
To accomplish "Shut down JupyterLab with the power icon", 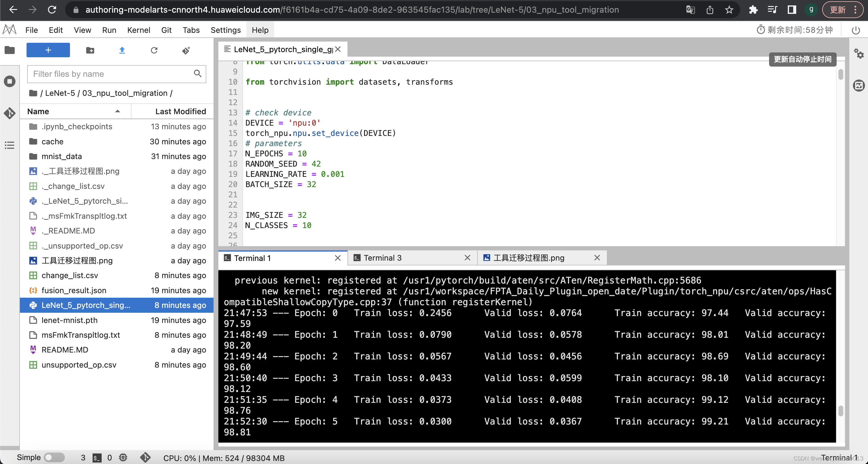I will tap(856, 30).
